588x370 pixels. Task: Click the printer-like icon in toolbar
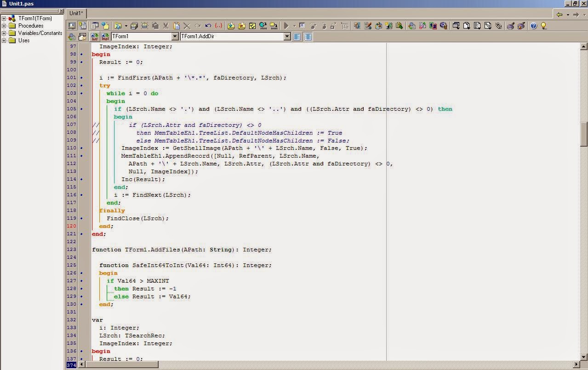pos(134,26)
